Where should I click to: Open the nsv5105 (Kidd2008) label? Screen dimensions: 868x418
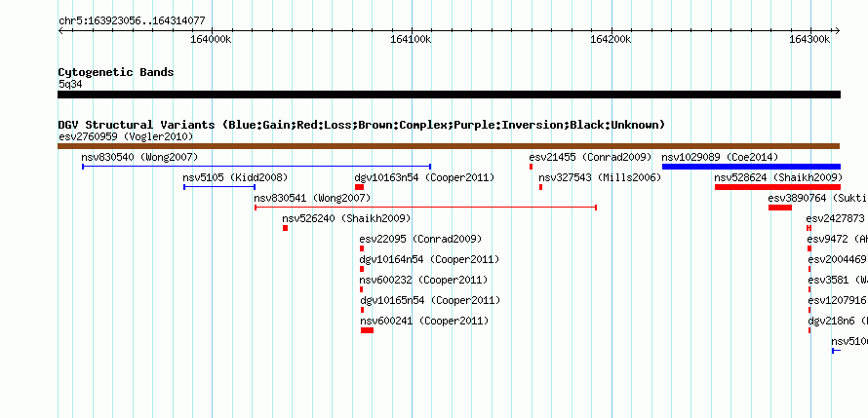235,177
